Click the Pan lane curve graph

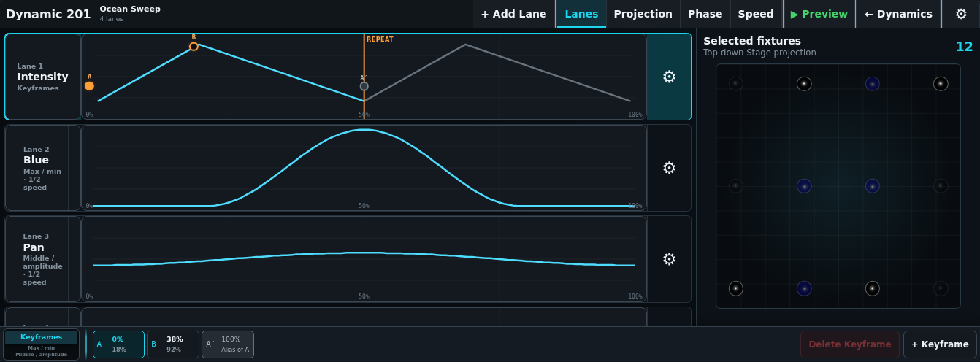364,259
